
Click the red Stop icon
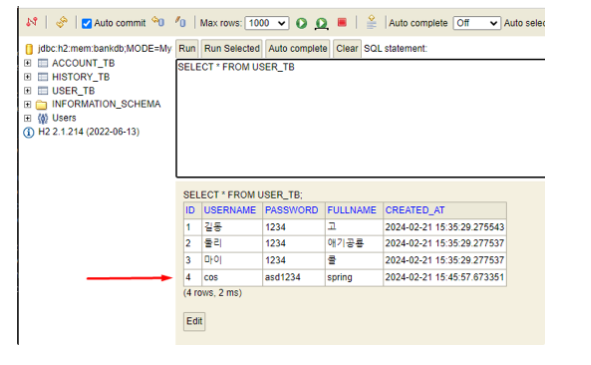coord(342,23)
